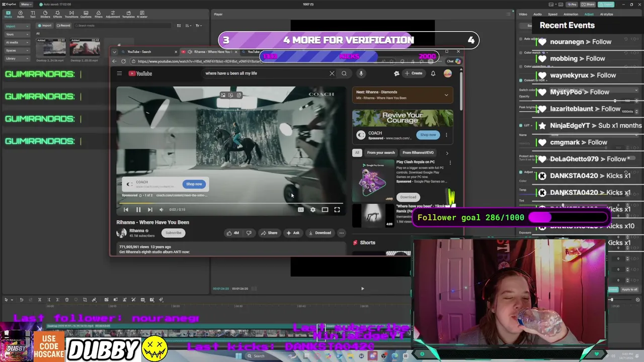This screenshot has height=362, width=644.
Task: Open YouTube player settings gear
Action: point(313,210)
